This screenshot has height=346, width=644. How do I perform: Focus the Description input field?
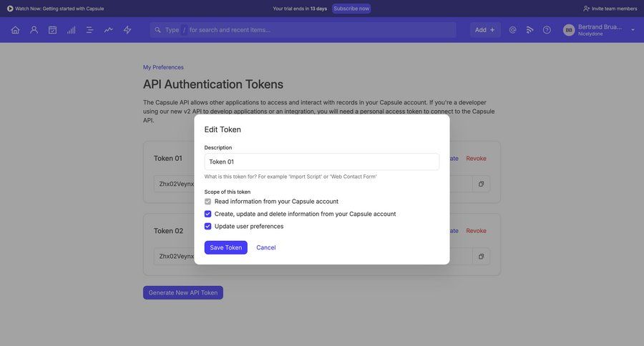click(321, 162)
